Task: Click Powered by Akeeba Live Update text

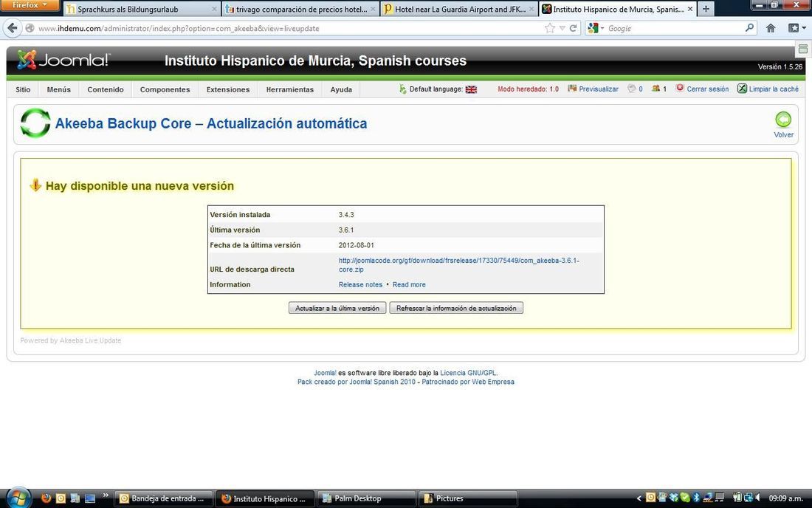Action: coord(71,340)
